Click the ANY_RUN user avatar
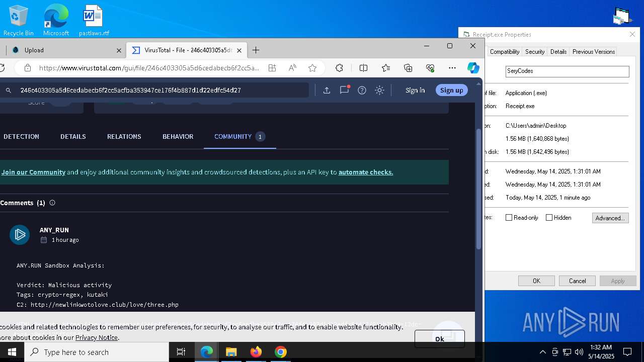 pyautogui.click(x=20, y=234)
